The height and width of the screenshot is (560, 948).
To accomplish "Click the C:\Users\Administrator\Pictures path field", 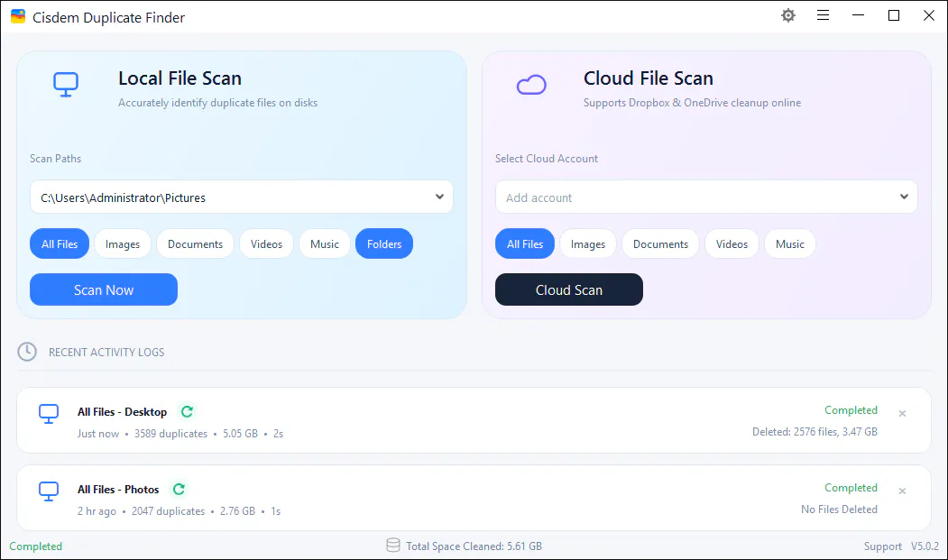I will coord(241,197).
